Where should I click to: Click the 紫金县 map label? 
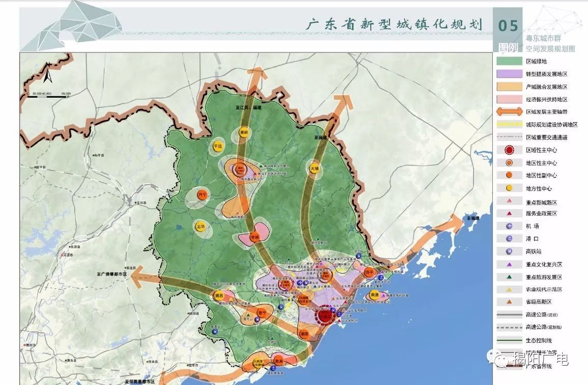point(130,268)
